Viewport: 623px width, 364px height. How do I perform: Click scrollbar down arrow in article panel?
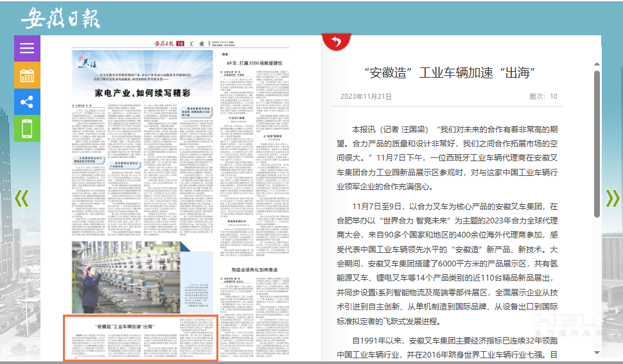tap(597, 352)
